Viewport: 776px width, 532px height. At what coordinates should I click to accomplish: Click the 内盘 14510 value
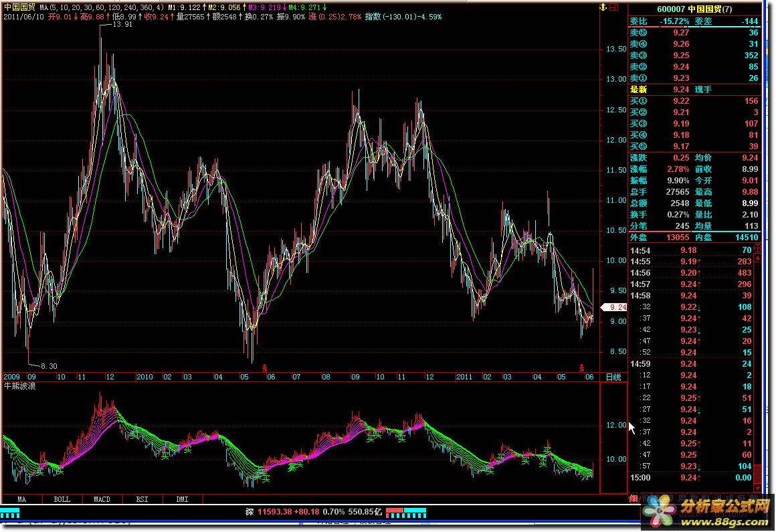tap(747, 238)
